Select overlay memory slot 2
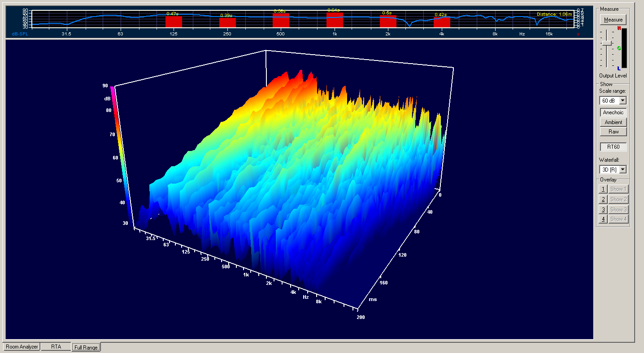 603,199
